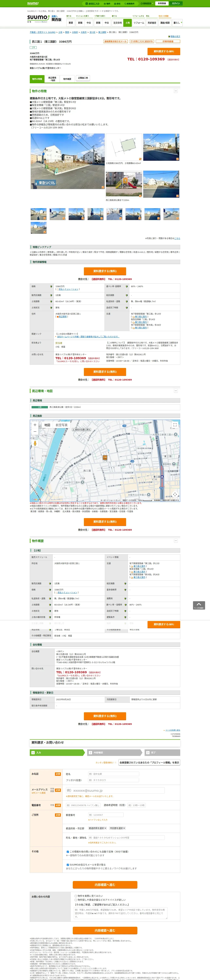Click the Street View pegman icon

point(35,443)
